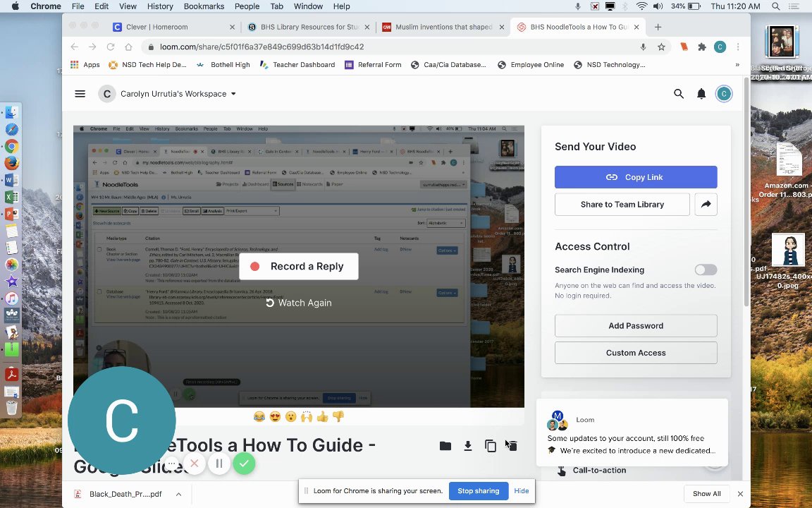Hide the screen sharing notice

coord(522,491)
